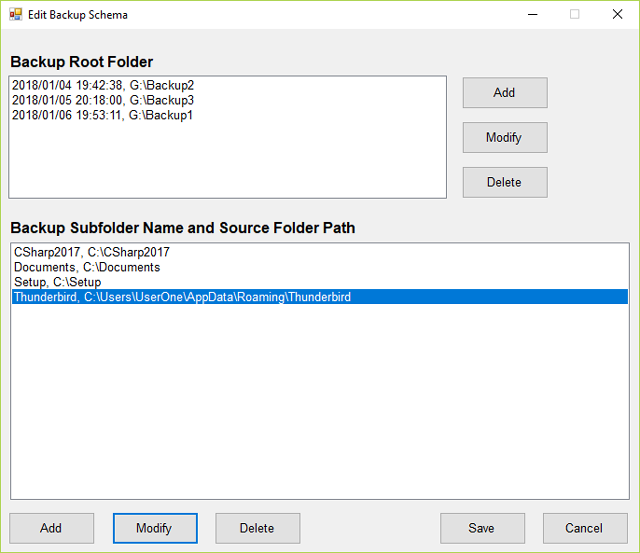The width and height of the screenshot is (640, 553).
Task: Add a new backup subfolder entry
Action: click(x=51, y=528)
